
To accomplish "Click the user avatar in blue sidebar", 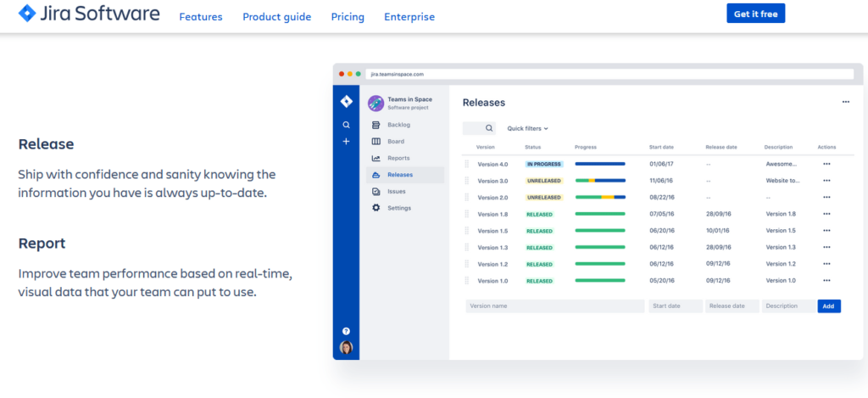I will (x=346, y=348).
